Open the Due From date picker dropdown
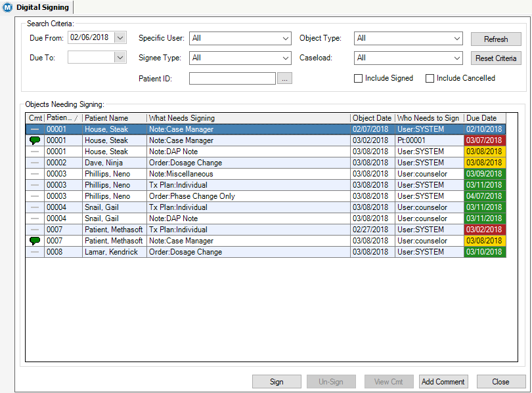This screenshot has height=393, width=532. (120, 37)
